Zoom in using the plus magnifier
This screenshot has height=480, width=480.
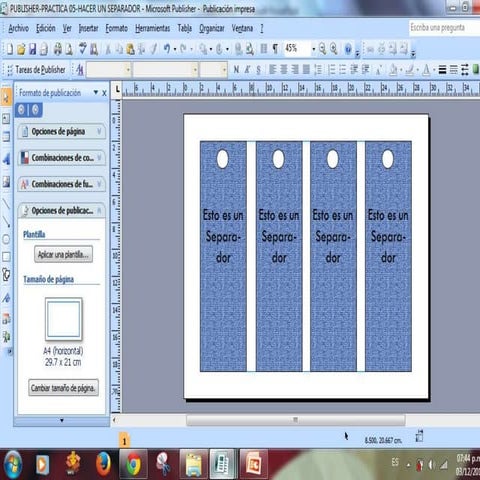(333, 49)
